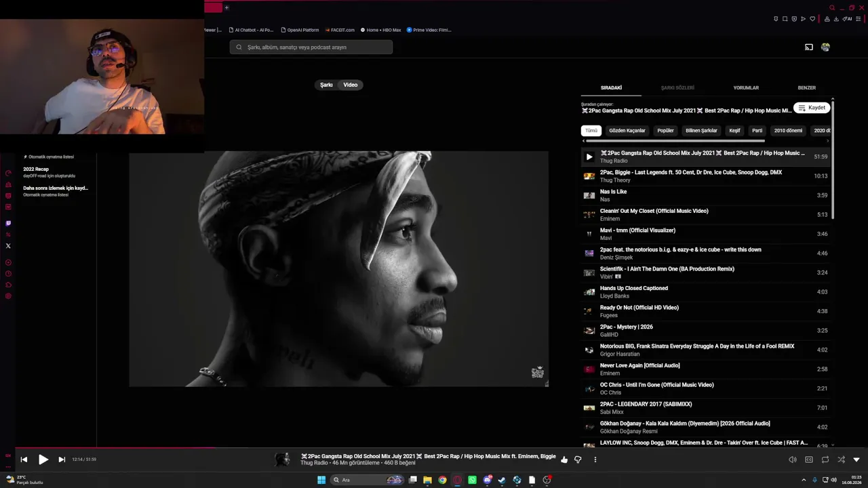Click thumbnail of Scientifik - I Ain't The Damn One
Screen dimensions: 868x488
tap(589, 272)
